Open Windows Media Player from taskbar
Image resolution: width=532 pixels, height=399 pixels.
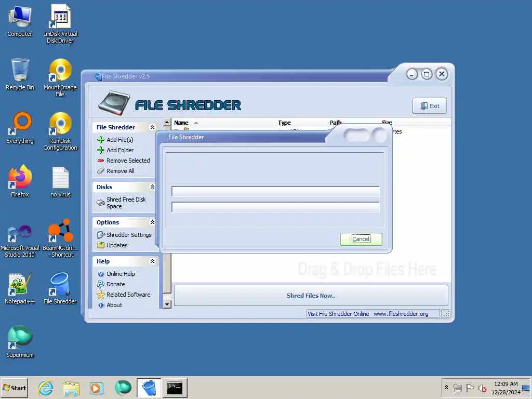click(96, 388)
